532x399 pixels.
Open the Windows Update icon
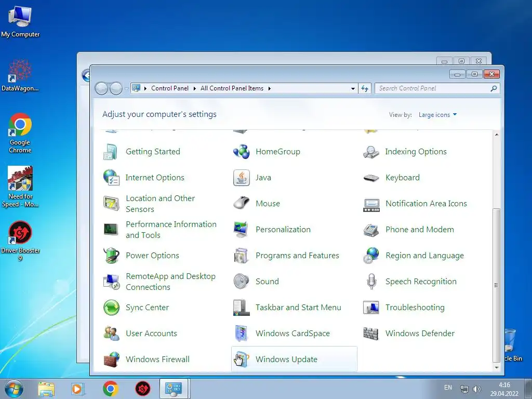click(241, 360)
